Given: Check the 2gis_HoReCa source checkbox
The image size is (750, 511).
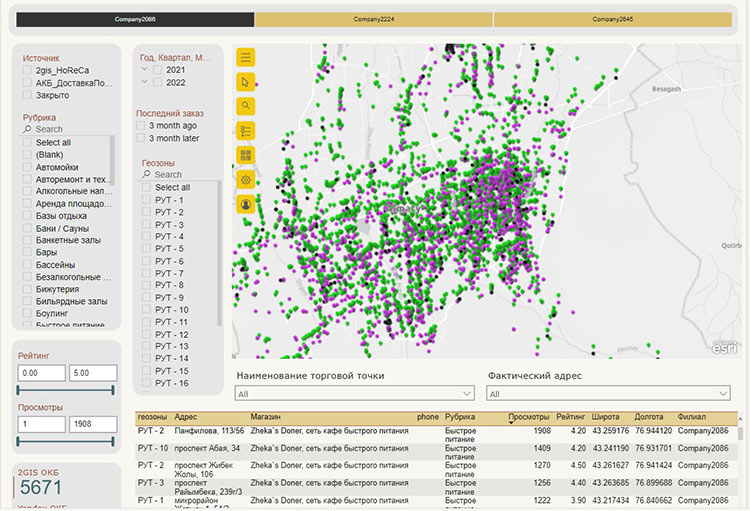Looking at the screenshot, I should 28,71.
